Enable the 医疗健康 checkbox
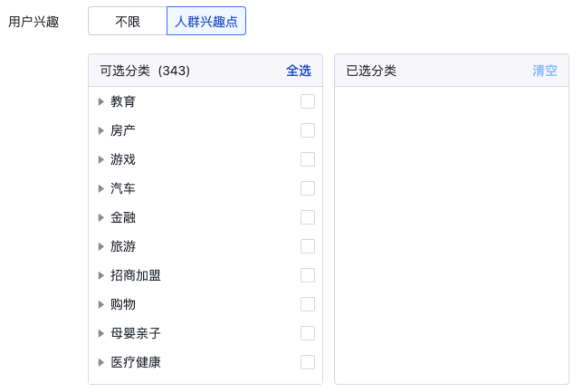Screen dimensions: 583x392 (x=308, y=362)
